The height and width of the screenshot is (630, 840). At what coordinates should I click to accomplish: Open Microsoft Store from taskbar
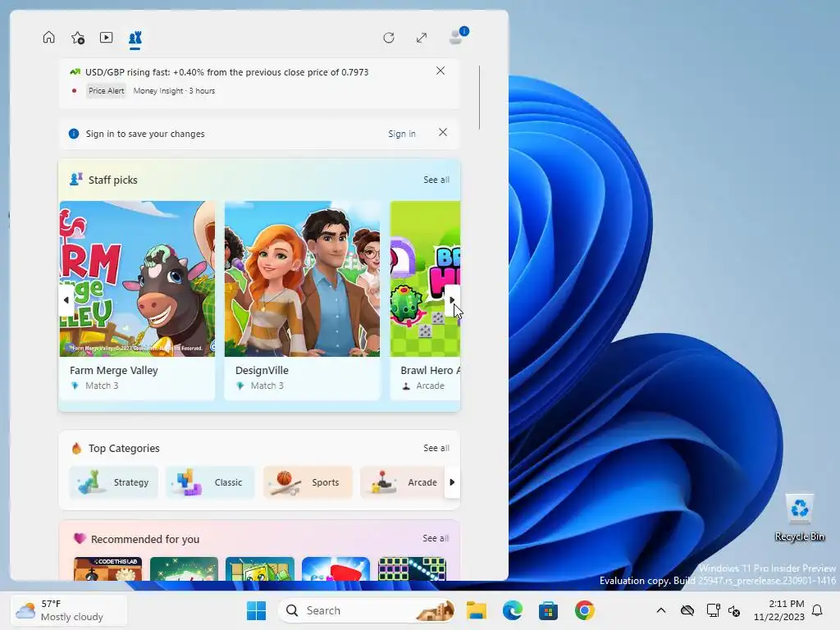click(548, 610)
